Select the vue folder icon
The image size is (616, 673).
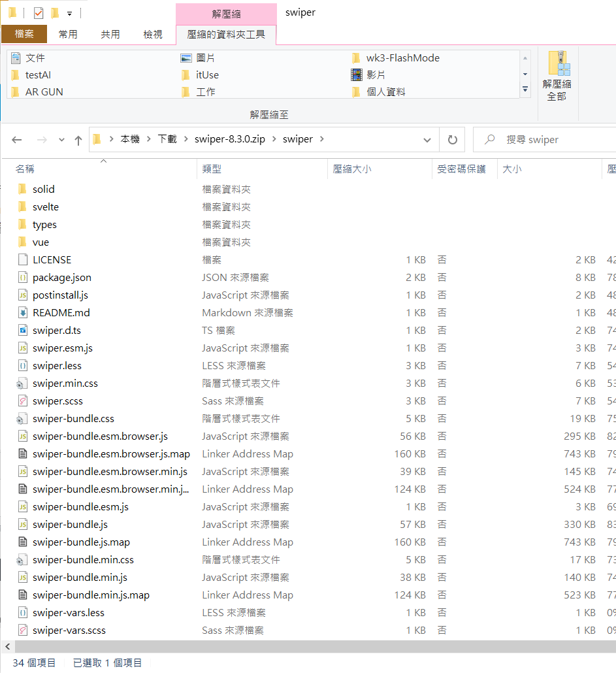tap(23, 242)
